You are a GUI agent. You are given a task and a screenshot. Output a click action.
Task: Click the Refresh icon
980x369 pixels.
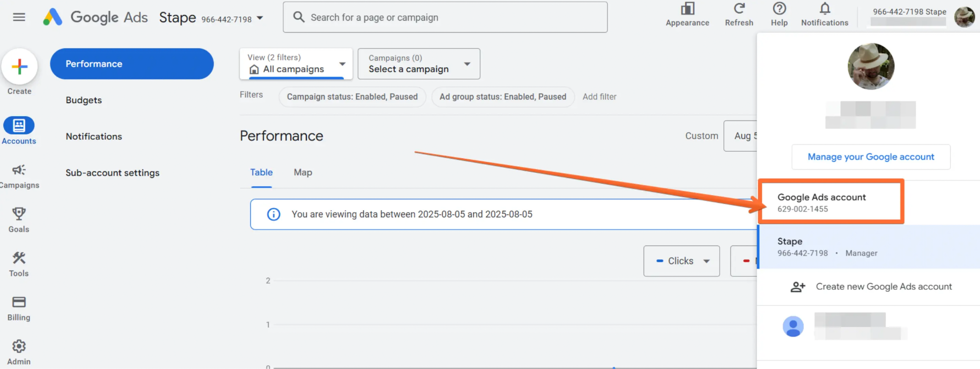(739, 9)
